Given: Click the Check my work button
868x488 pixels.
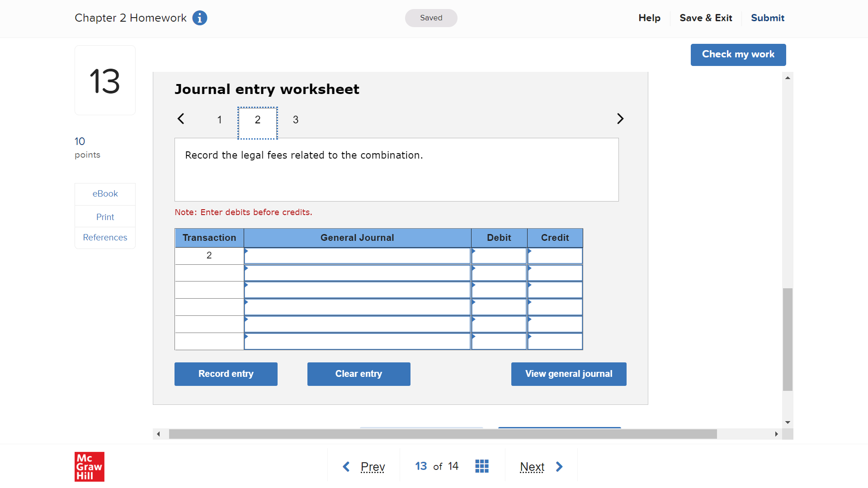Looking at the screenshot, I should tap(738, 55).
